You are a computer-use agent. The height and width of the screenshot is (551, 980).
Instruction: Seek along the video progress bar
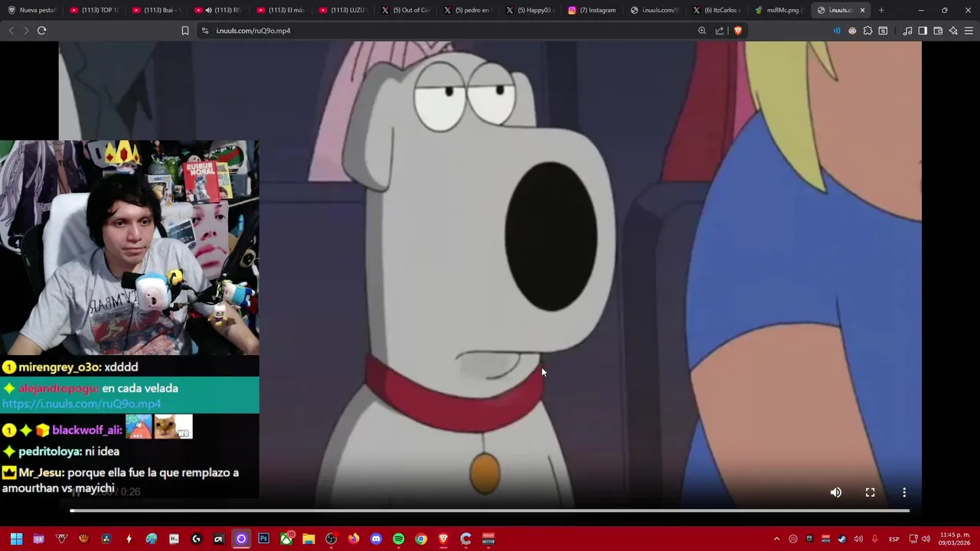click(490, 510)
